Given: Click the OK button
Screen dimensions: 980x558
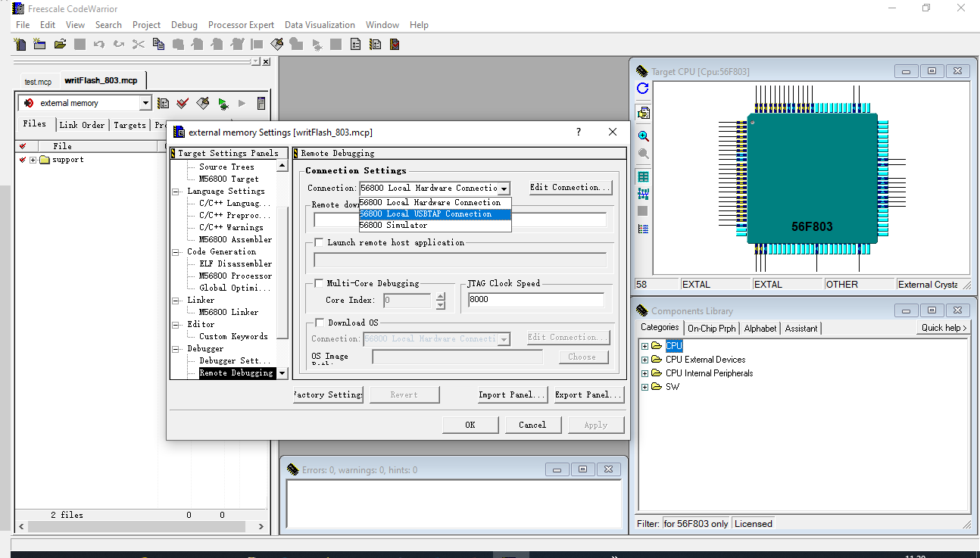Looking at the screenshot, I should coord(470,425).
